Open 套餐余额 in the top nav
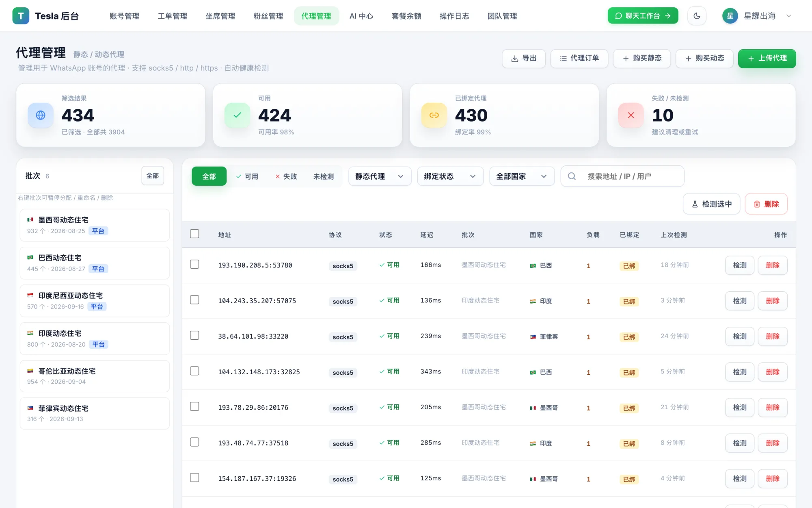 tap(406, 16)
